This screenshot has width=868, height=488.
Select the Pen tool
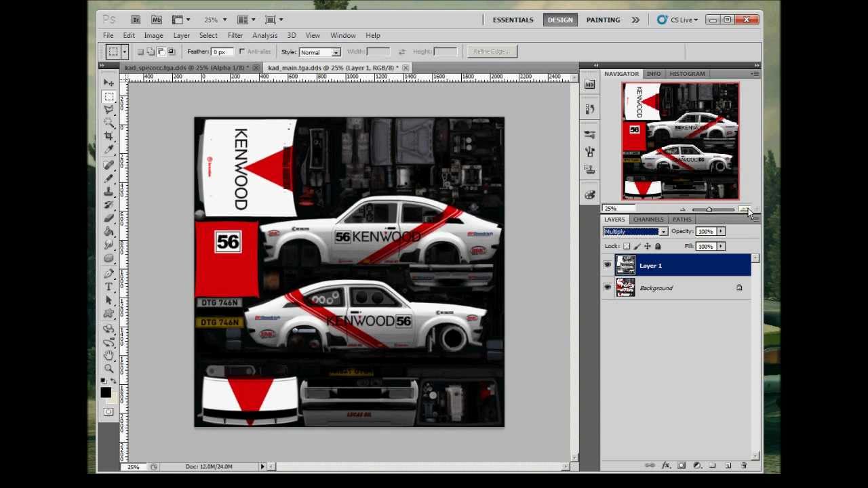click(x=108, y=274)
